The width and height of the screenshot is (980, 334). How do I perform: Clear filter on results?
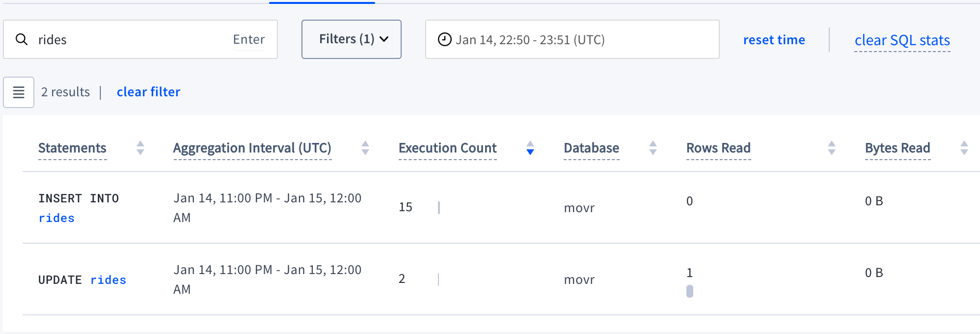(148, 92)
